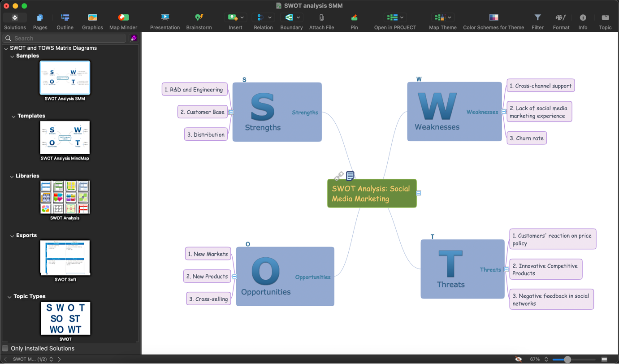This screenshot has width=619, height=364.
Task: Open Boundary dropdown arrow
Action: [x=298, y=17]
